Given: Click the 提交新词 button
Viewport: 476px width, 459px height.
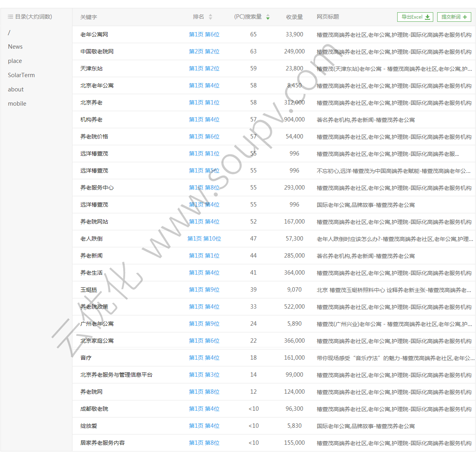Looking at the screenshot, I should coord(454,17).
